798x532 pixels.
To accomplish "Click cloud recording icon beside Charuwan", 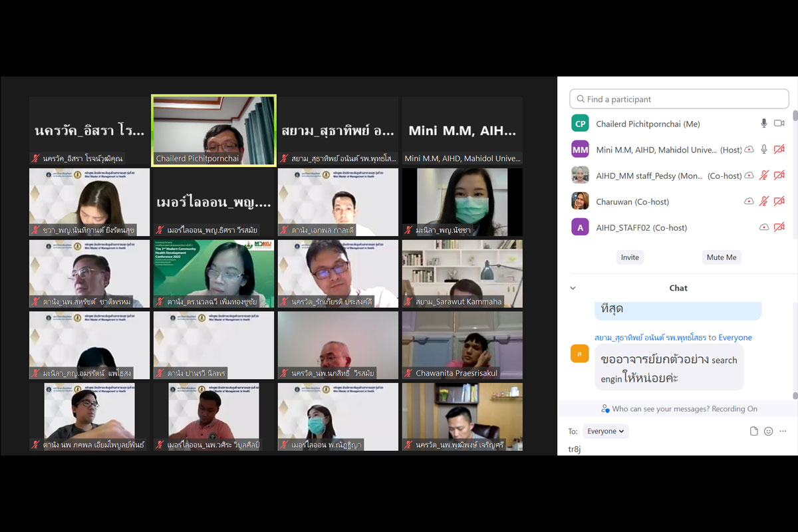I will tap(749, 201).
